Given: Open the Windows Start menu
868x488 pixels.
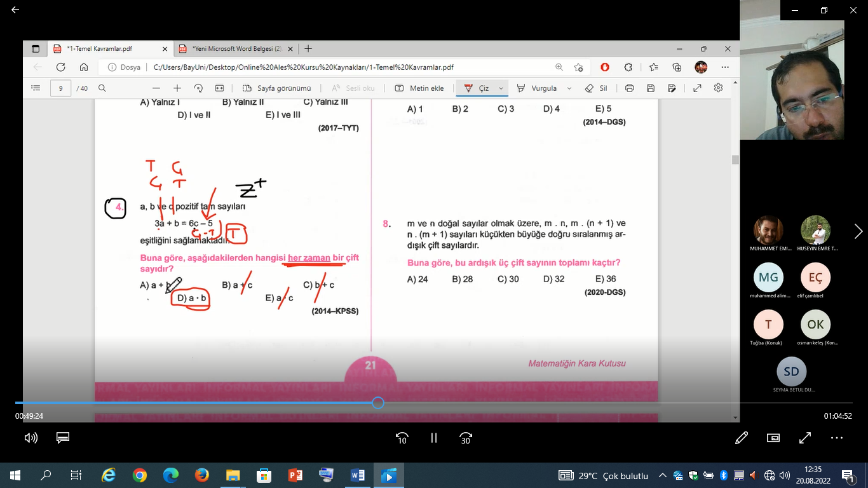Looking at the screenshot, I should 15,475.
